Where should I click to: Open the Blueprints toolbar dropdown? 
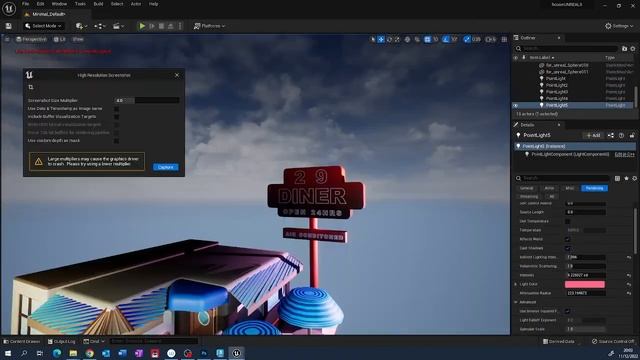click(100, 26)
